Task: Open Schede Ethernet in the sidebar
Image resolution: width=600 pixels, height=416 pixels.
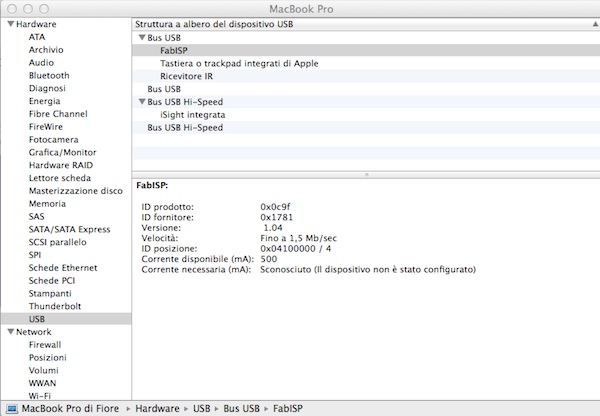Action: pyautogui.click(x=63, y=268)
